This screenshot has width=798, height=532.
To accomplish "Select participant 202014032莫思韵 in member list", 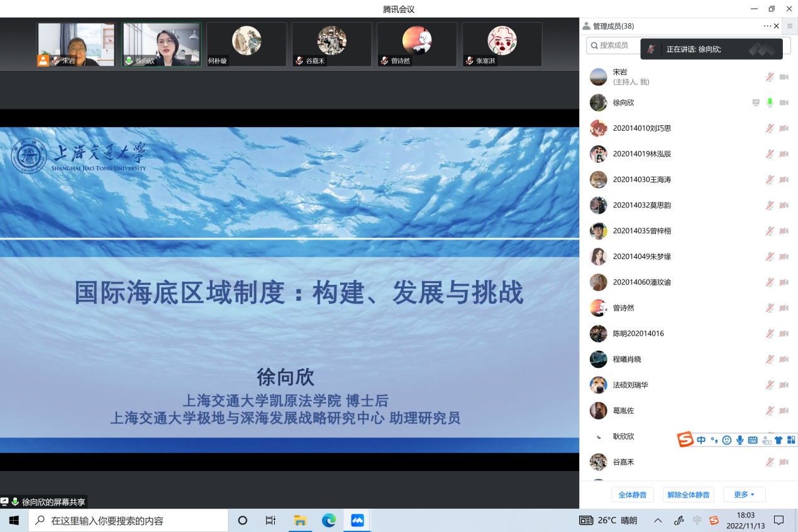I will (641, 205).
